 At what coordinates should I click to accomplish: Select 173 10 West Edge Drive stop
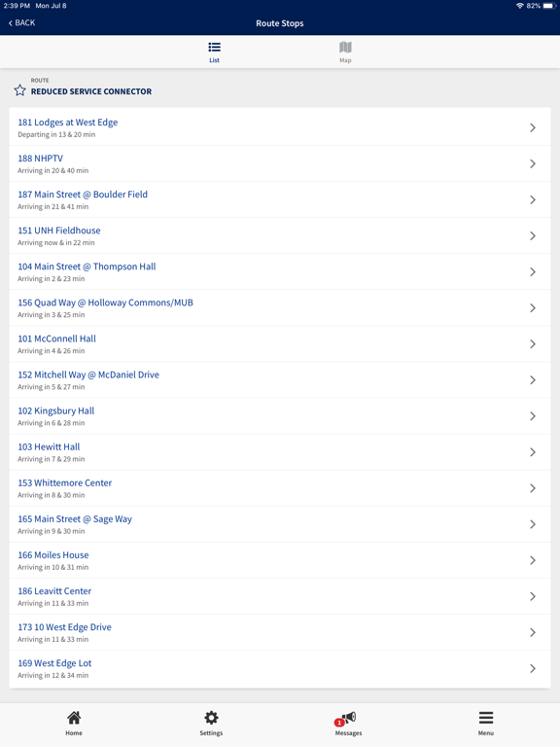tap(65, 627)
